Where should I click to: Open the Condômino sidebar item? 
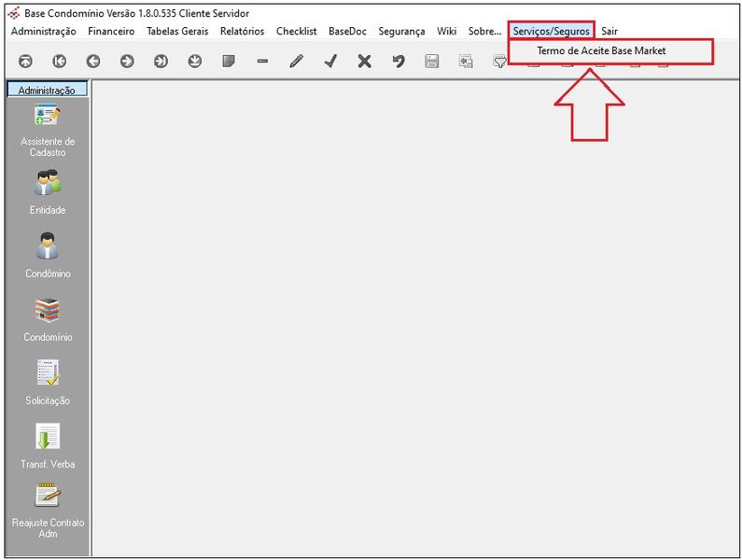pyautogui.click(x=48, y=257)
